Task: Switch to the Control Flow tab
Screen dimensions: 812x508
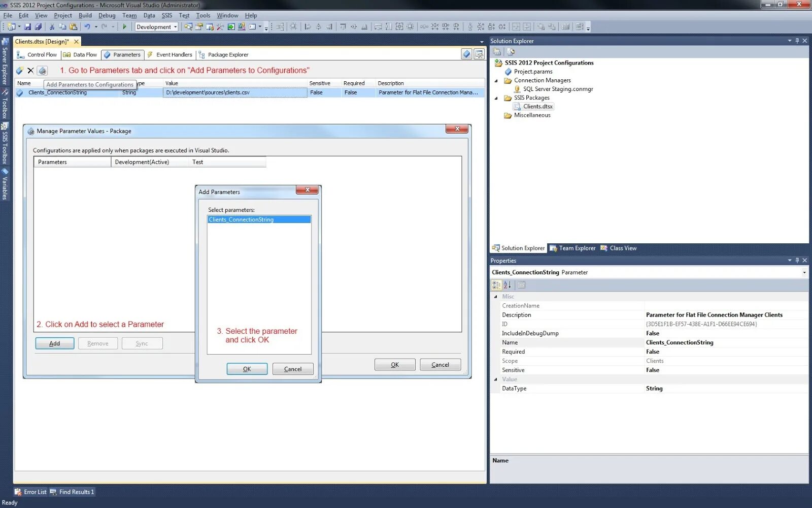Action: click(x=37, y=55)
